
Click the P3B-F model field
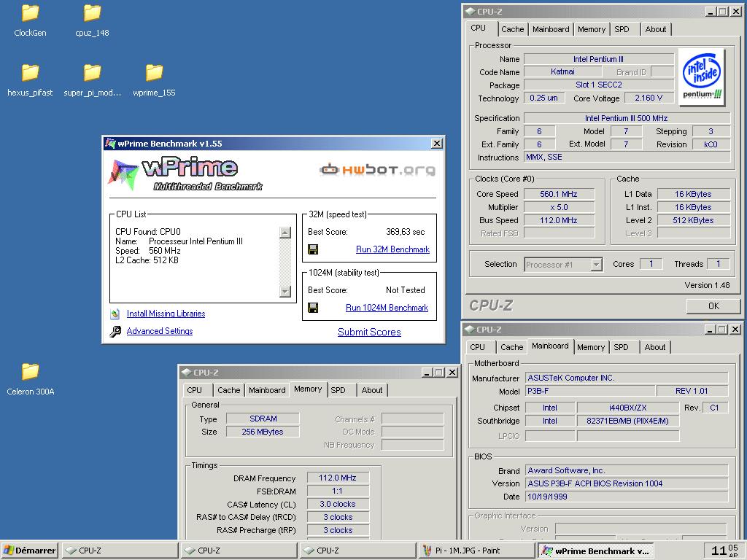point(590,391)
